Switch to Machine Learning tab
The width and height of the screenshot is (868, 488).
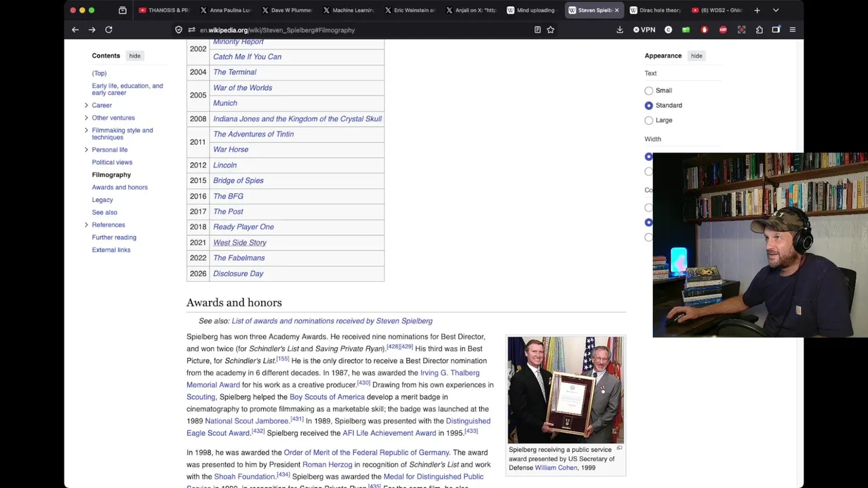pos(348,10)
